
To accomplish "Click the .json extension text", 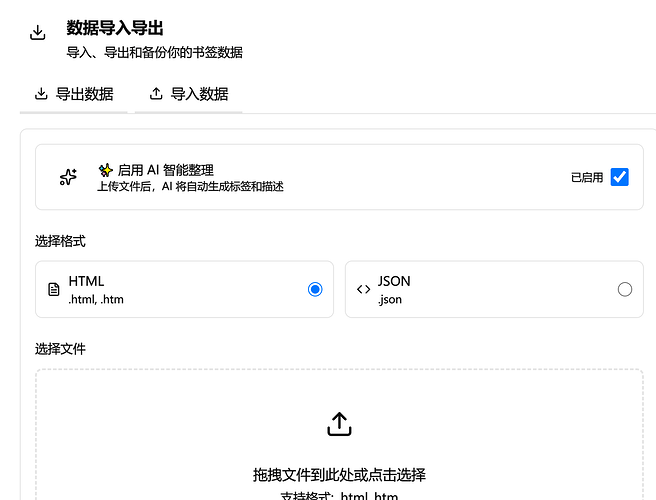I will 390,300.
